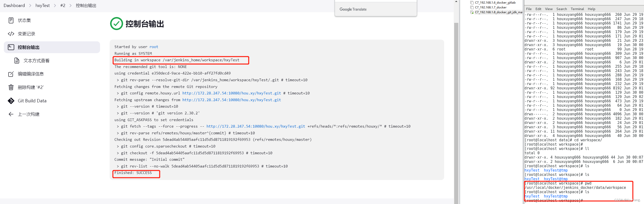Open the terminal Search menu

[x=561, y=9]
